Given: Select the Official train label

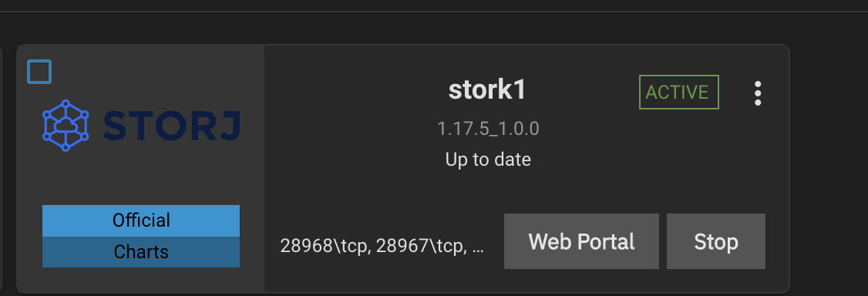Looking at the screenshot, I should click(x=141, y=220).
